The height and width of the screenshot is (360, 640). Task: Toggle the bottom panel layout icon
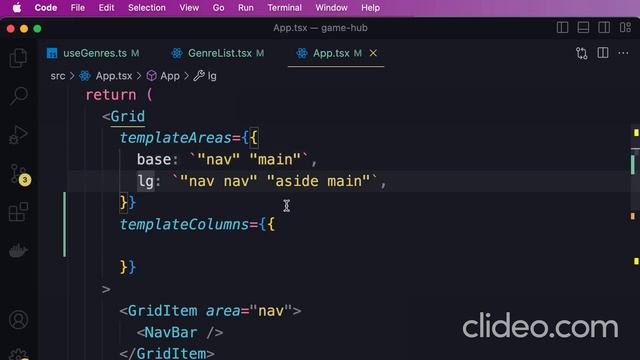tap(583, 28)
